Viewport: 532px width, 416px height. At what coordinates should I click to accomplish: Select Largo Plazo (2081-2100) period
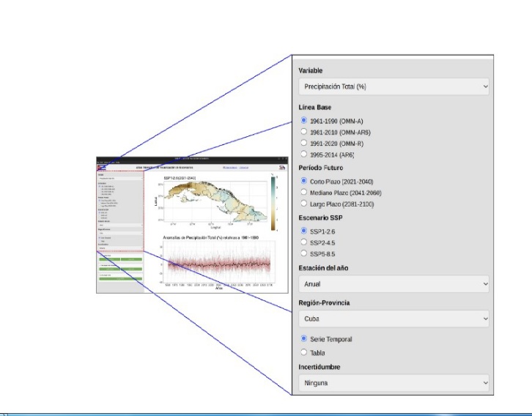(303, 204)
